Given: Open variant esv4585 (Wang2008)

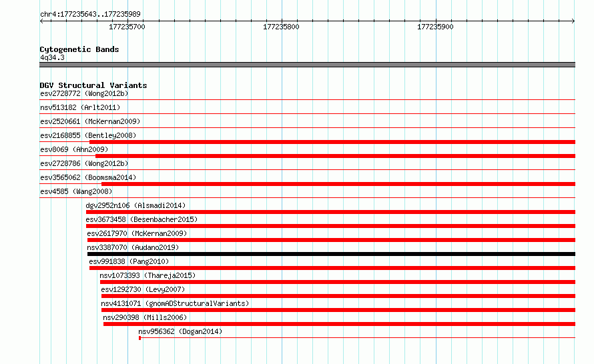Looking at the screenshot, I should pos(76,191).
